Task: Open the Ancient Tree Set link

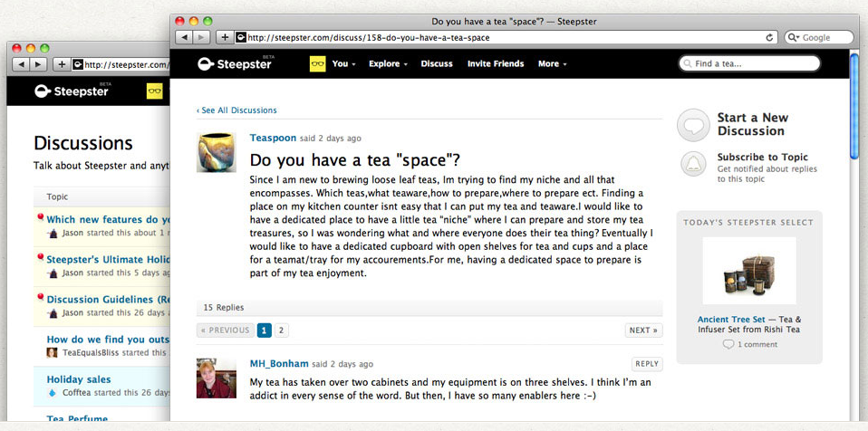Action: (x=730, y=320)
